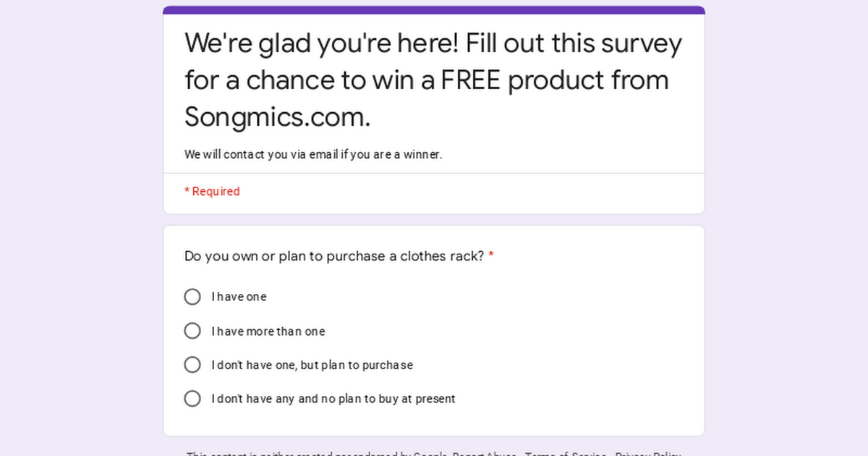Screen dimensions: 868x456
Task: Click the 'I have one' label text
Action: coord(239,297)
